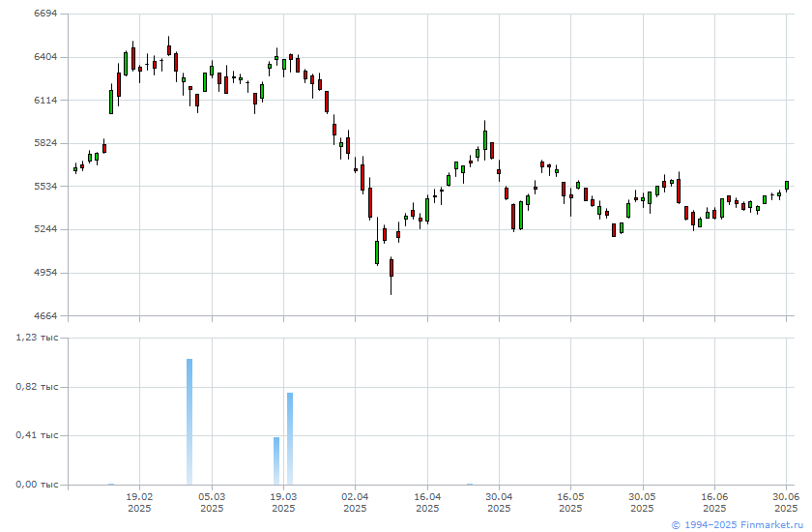
Task: Click the first candlestick on the chart
Action: pyautogui.click(x=75, y=169)
